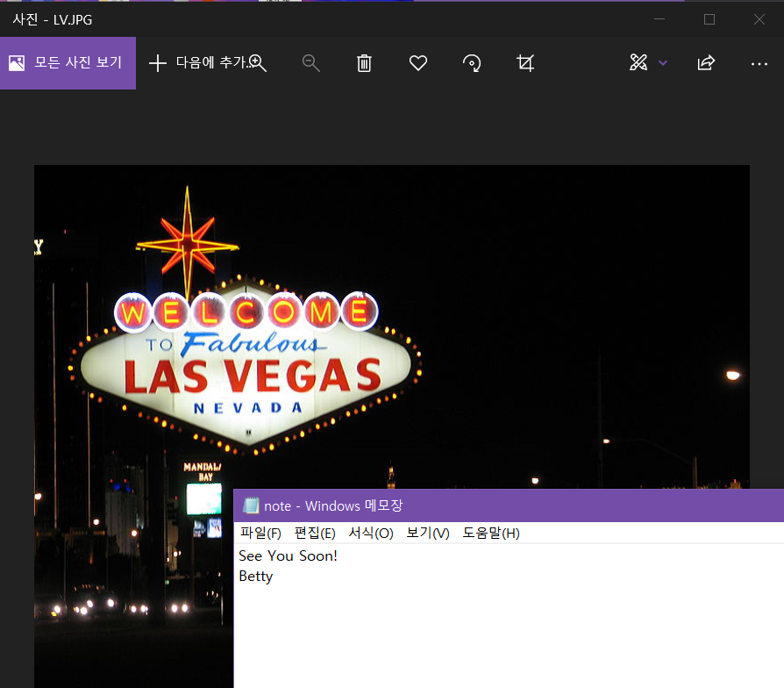The height and width of the screenshot is (688, 784).
Task: Add photo to favorites with heart icon
Action: click(418, 63)
